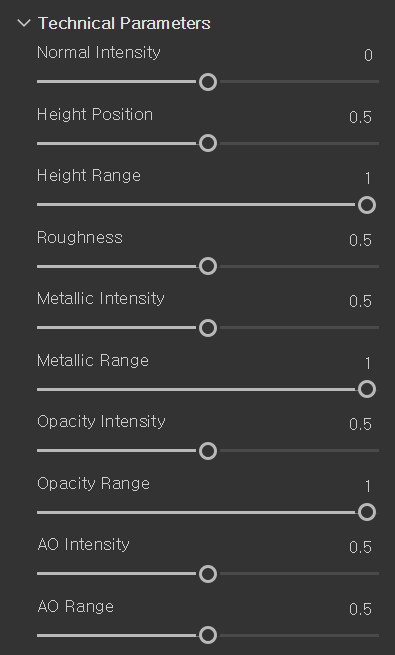The height and width of the screenshot is (655, 395).
Task: Click the Technical Parameters header label
Action: (x=124, y=23)
